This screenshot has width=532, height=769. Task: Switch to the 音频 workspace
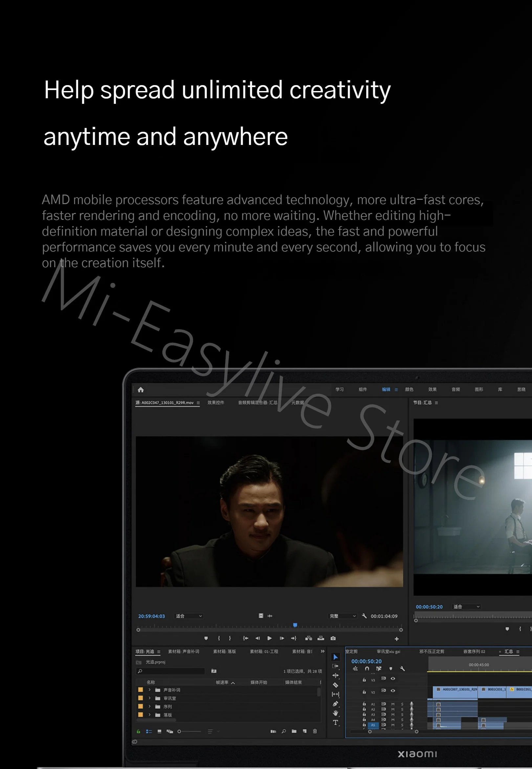pyautogui.click(x=456, y=389)
